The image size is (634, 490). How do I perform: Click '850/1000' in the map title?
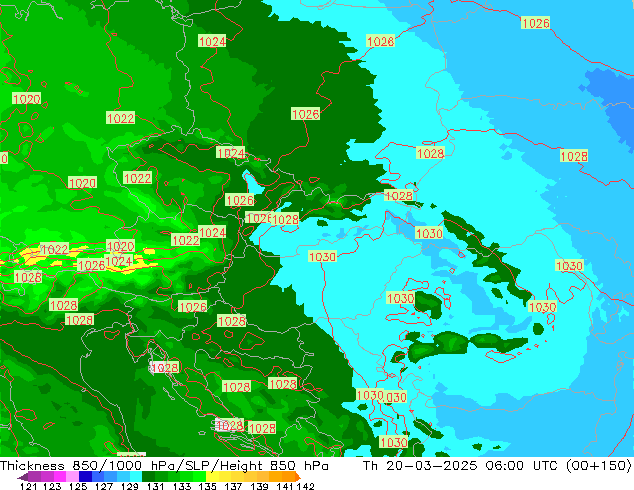107,466
